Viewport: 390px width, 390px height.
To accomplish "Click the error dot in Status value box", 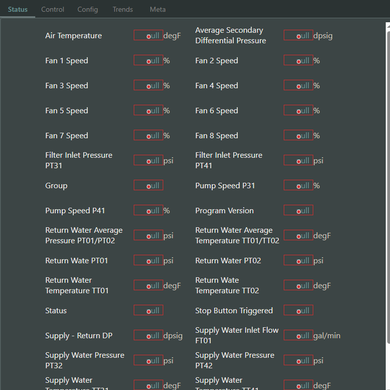I will point(149,311).
